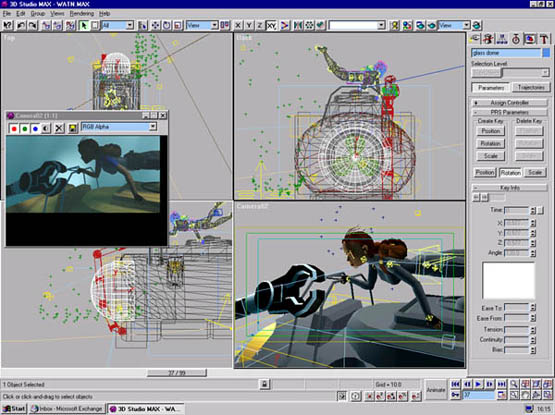This screenshot has width=555, height=415.
Task: Click the Parameters button
Action: [x=491, y=87]
